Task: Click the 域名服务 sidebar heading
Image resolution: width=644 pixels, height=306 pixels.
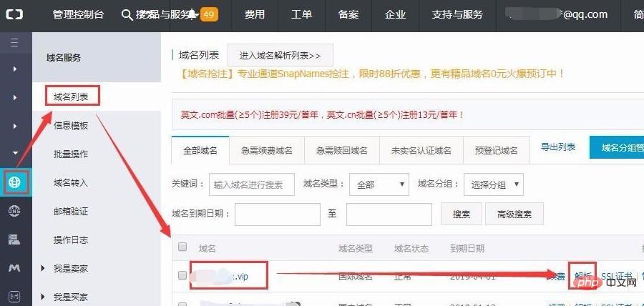Action: [x=64, y=58]
